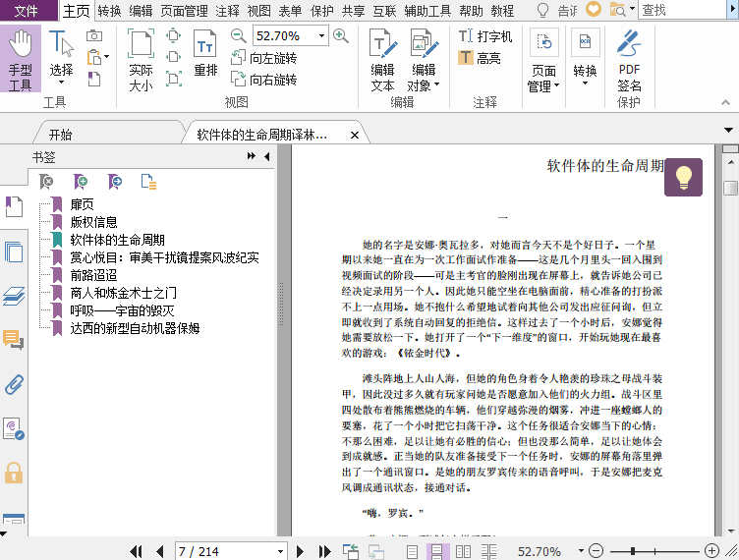Open page number dropdown in status bar
This screenshot has height=560, width=739.
coord(280,551)
